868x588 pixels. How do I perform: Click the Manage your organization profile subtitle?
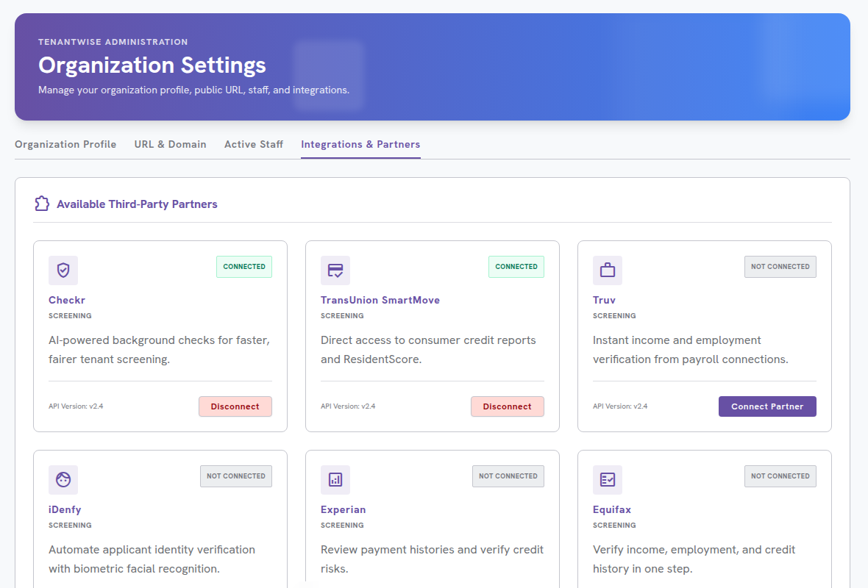(193, 90)
